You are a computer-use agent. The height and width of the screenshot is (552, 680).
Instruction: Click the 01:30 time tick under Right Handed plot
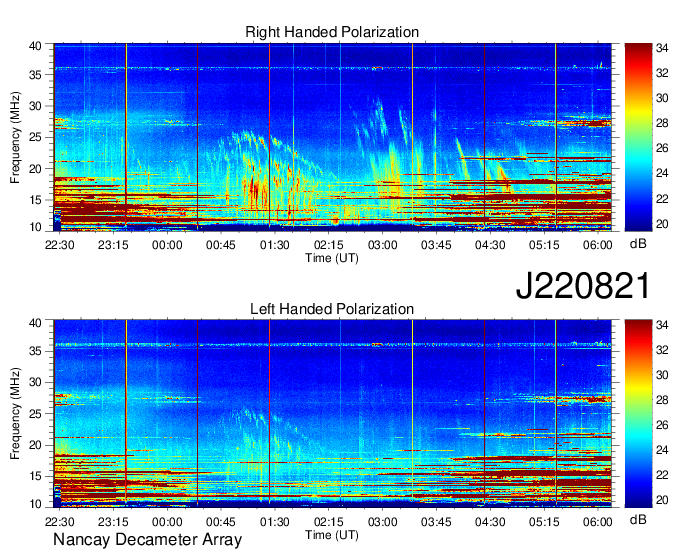pyautogui.click(x=275, y=245)
